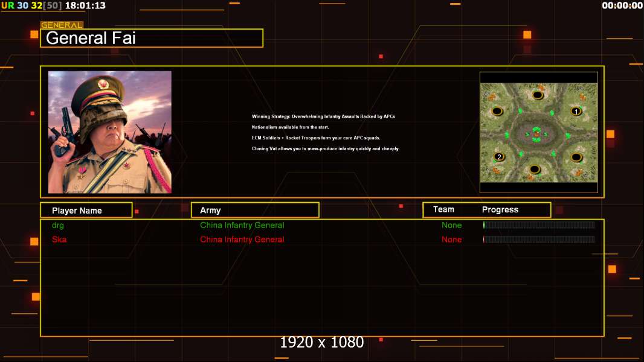Click the map preview thumbnail
Screen dimensions: 644x362
click(538, 132)
